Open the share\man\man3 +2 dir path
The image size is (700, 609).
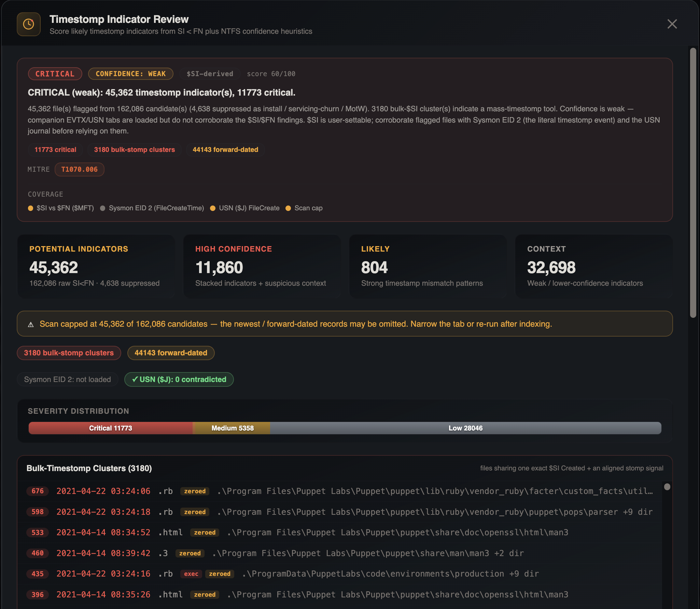368,553
